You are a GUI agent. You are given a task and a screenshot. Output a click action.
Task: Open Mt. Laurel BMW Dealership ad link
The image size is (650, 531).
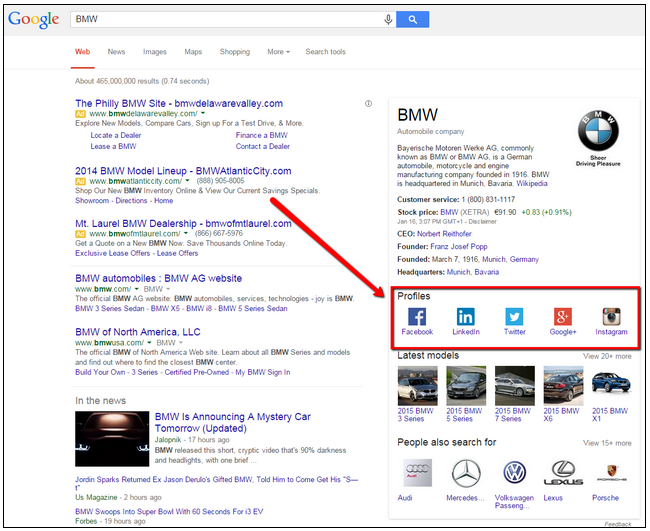(183, 223)
